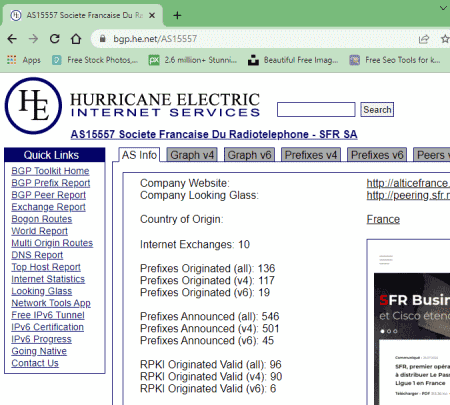This screenshot has width=450, height=405.
Task: Open the AS15557 Societe Francaise title link
Action: 214,134
